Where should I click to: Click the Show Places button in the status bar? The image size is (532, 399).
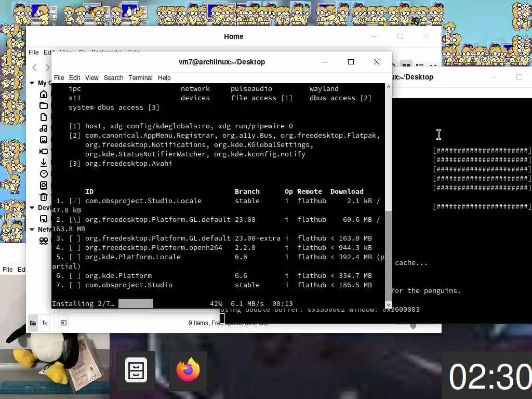33,323
